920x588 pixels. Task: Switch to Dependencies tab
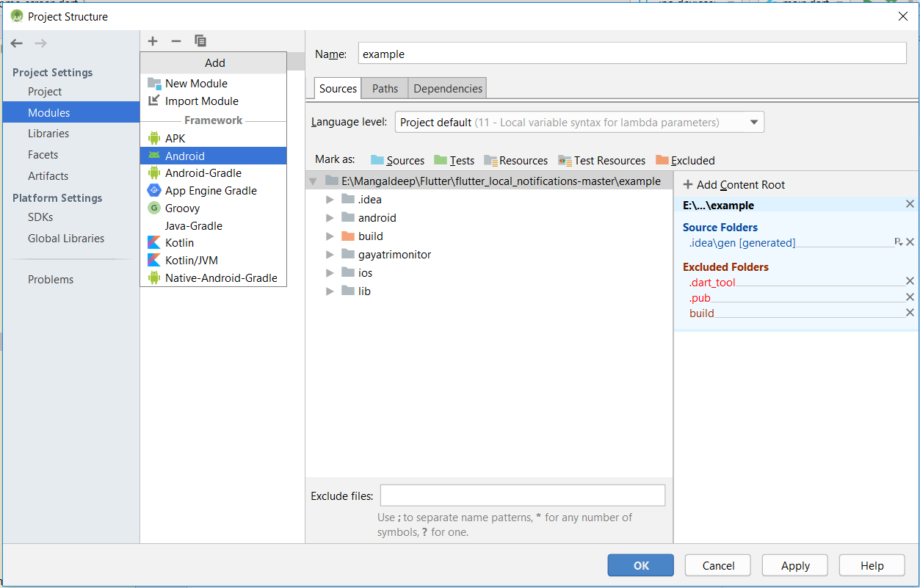pyautogui.click(x=448, y=89)
